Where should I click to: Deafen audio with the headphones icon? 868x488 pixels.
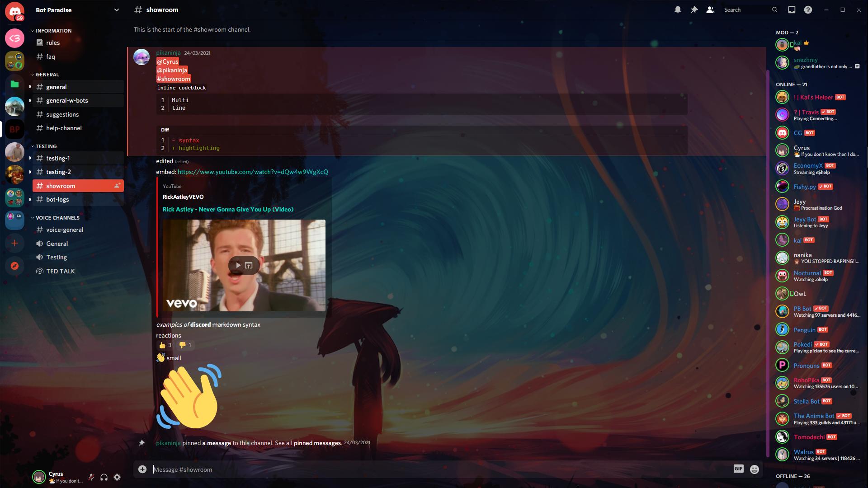coord(104,477)
